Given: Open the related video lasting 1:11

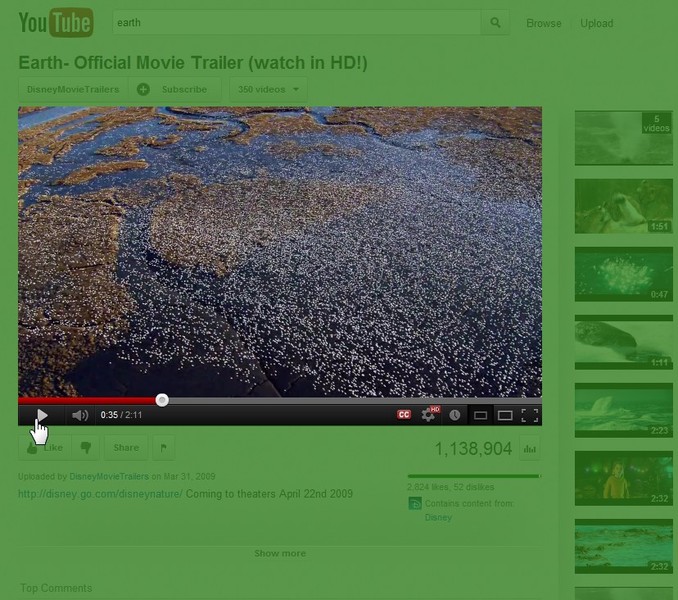Looking at the screenshot, I should coord(624,342).
